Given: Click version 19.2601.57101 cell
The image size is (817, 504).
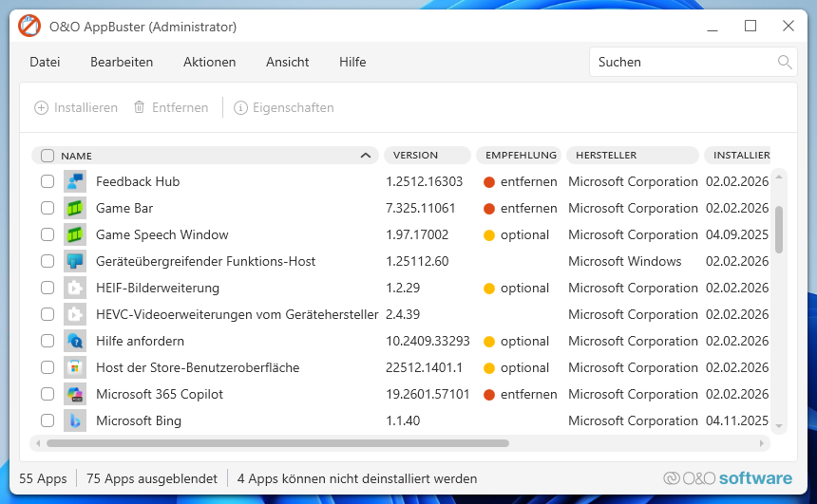Looking at the screenshot, I should pyautogui.click(x=427, y=394).
